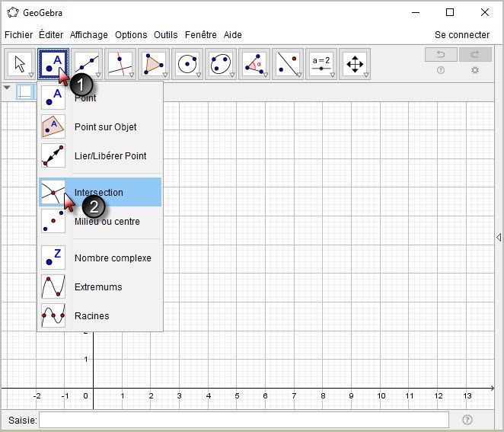
Task: Collapse the style bar triangle
Action: (7, 88)
